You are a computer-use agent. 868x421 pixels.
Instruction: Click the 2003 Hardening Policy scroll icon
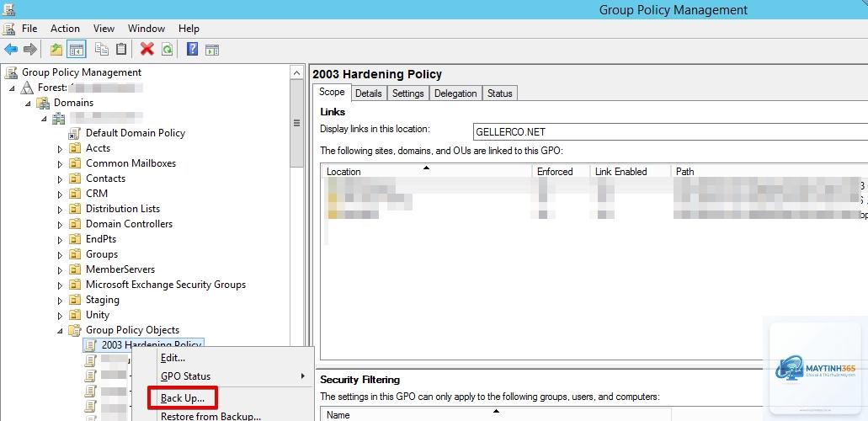[90, 345]
